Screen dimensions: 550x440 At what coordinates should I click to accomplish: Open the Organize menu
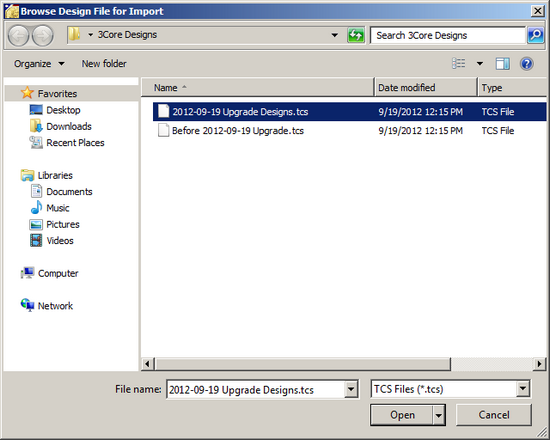[x=39, y=64]
